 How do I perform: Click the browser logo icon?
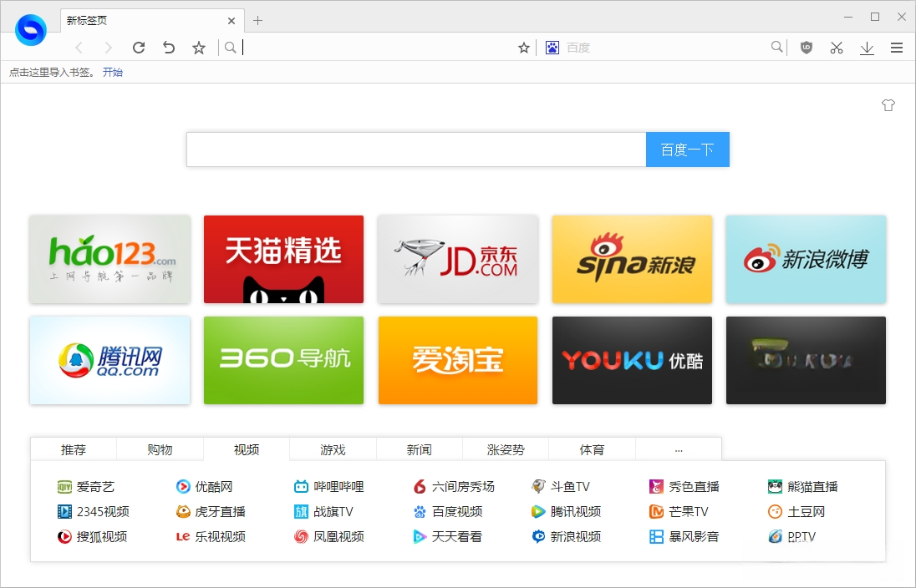[x=30, y=30]
